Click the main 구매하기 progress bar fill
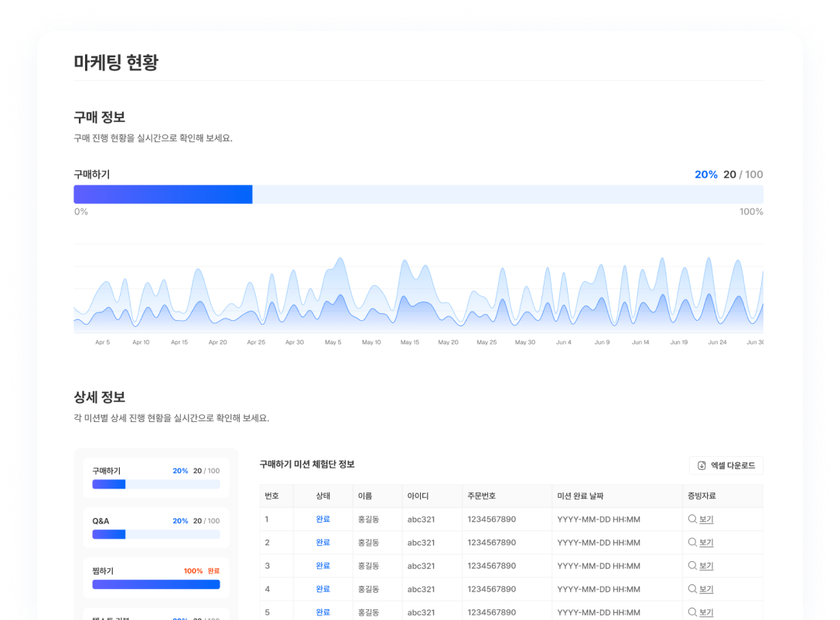The width and height of the screenshot is (840, 620). click(x=163, y=195)
